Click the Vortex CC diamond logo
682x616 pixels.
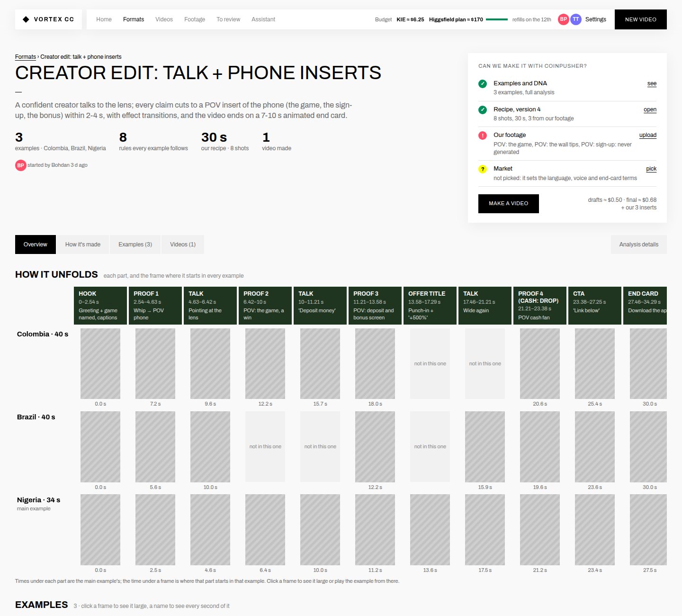pyautogui.click(x=26, y=19)
